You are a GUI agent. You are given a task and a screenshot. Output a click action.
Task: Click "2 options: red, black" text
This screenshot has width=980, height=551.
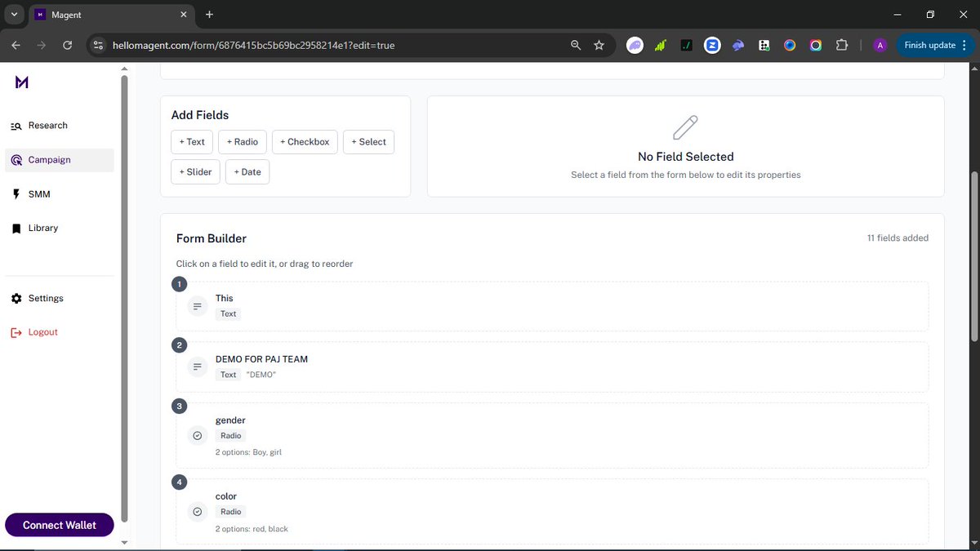coord(252,529)
